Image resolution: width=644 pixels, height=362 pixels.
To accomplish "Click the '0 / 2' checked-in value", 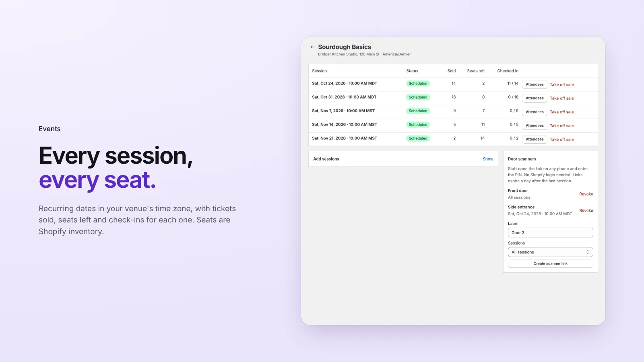I will (514, 138).
